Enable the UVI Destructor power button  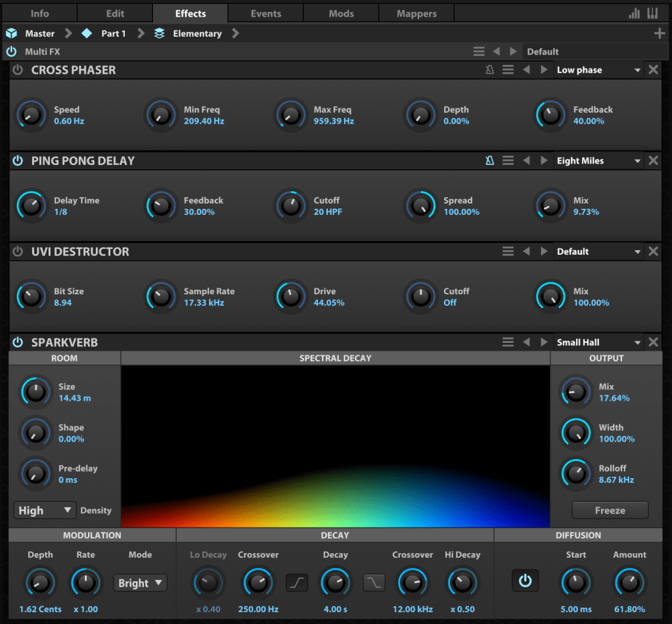pos(18,252)
